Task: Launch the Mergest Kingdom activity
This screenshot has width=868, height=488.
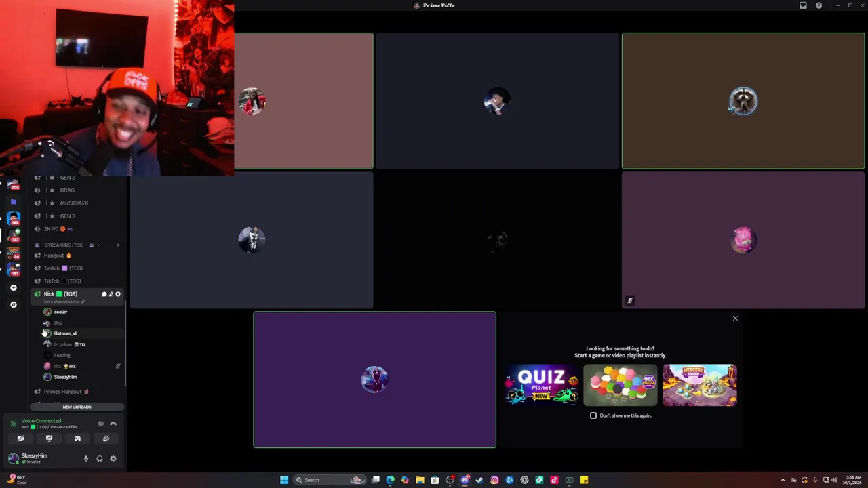Action: tap(700, 385)
